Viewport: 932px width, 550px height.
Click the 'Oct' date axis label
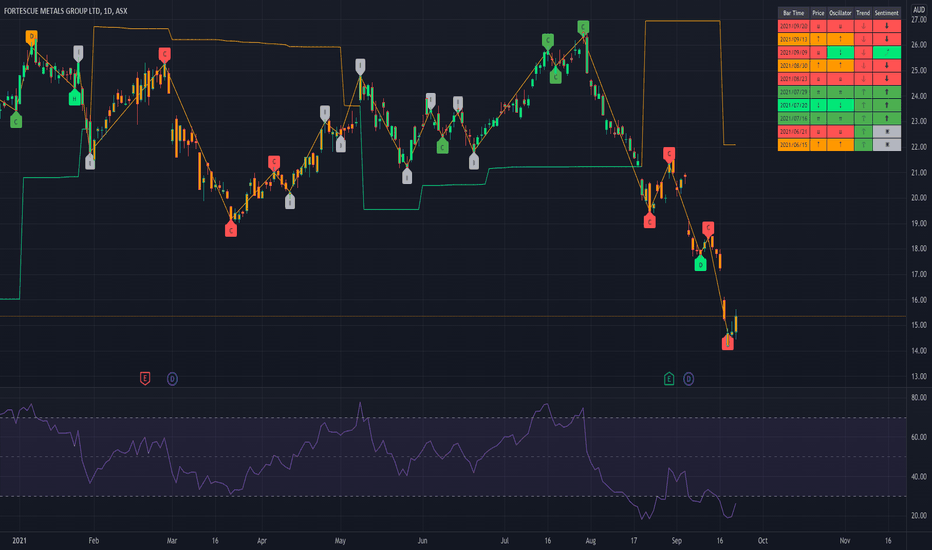click(x=763, y=541)
